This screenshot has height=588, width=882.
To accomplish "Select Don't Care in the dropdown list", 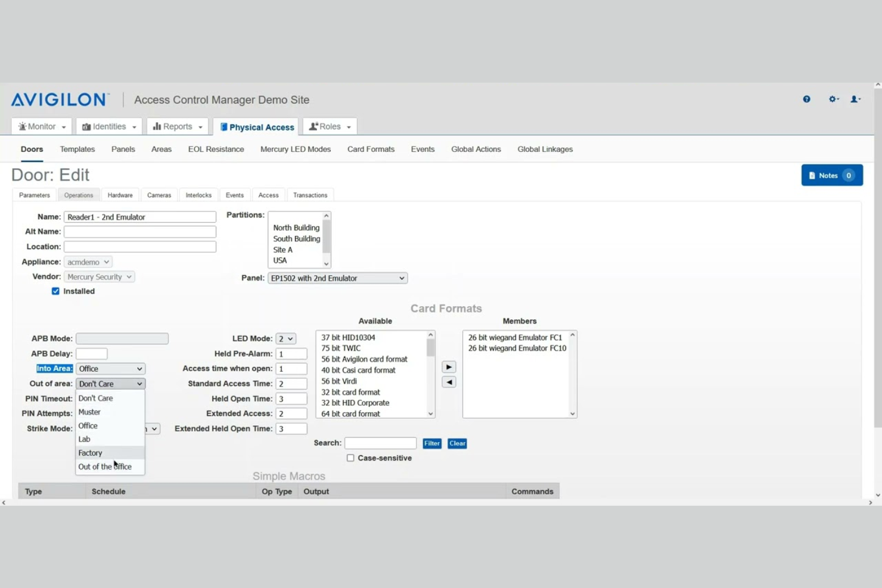I will pos(110,399).
